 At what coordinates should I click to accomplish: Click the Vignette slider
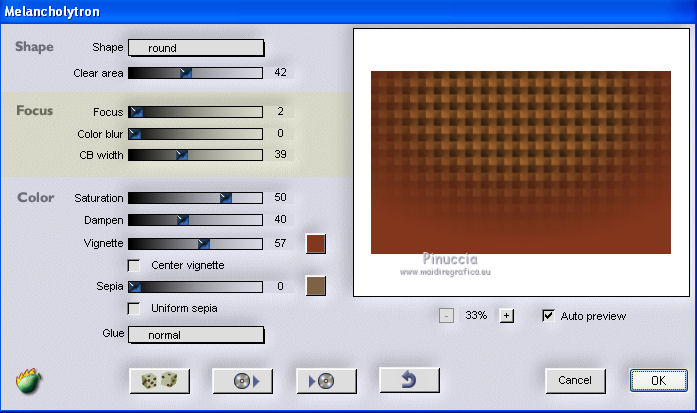coord(195,244)
